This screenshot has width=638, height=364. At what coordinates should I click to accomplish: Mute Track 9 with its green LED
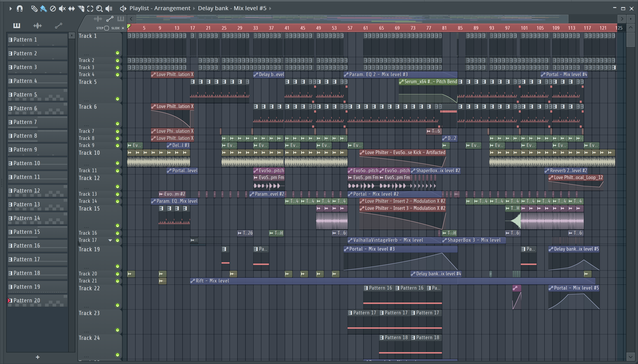(x=117, y=145)
